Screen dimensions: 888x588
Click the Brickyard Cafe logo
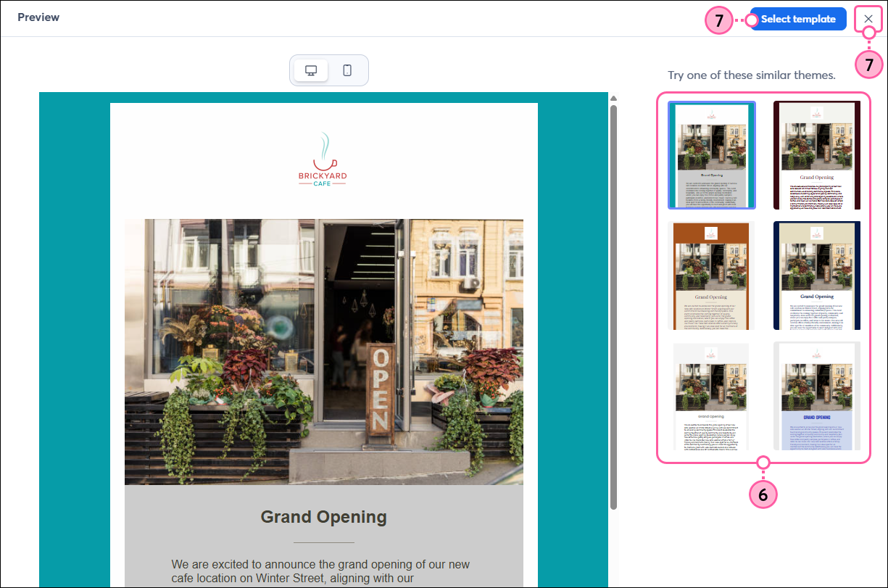point(323,159)
